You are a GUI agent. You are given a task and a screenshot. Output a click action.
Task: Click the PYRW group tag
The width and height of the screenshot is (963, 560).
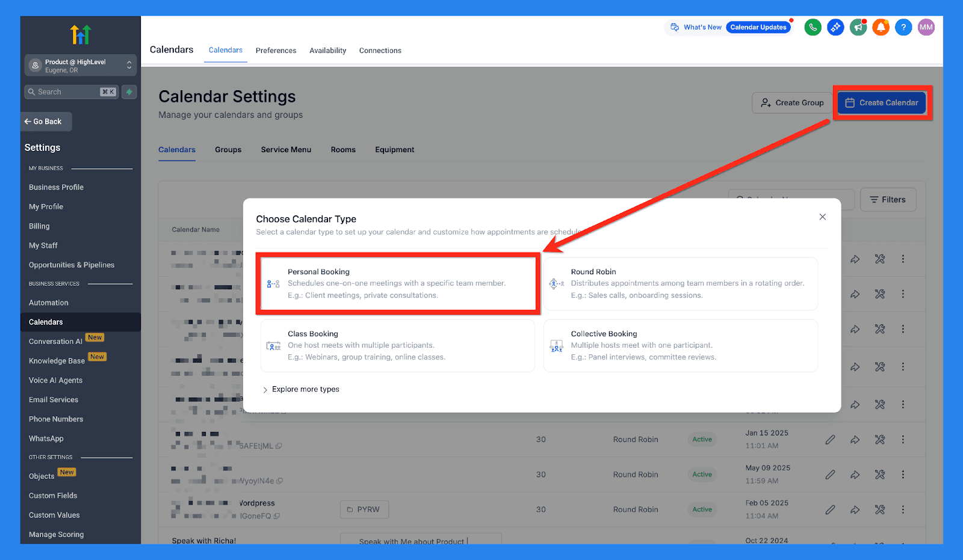tap(364, 509)
